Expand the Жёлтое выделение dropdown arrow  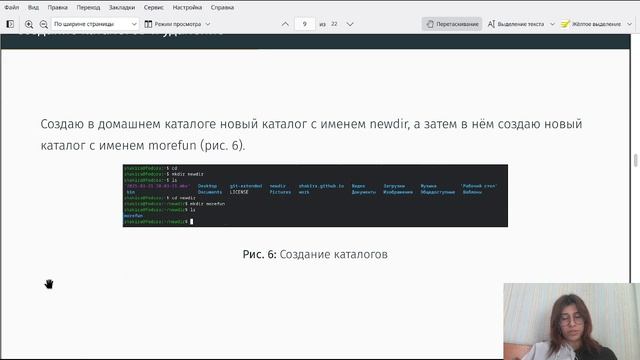pos(629,24)
